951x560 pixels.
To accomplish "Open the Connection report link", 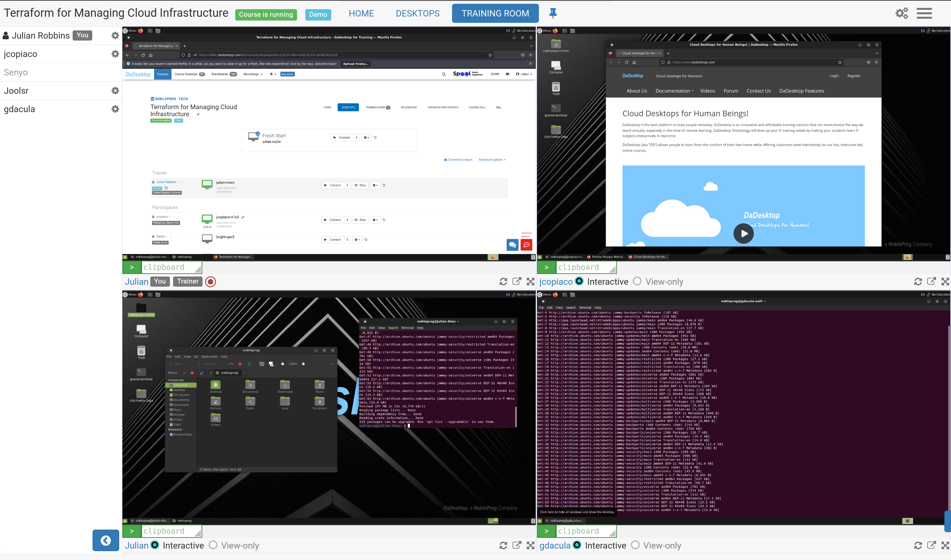I will click(458, 160).
